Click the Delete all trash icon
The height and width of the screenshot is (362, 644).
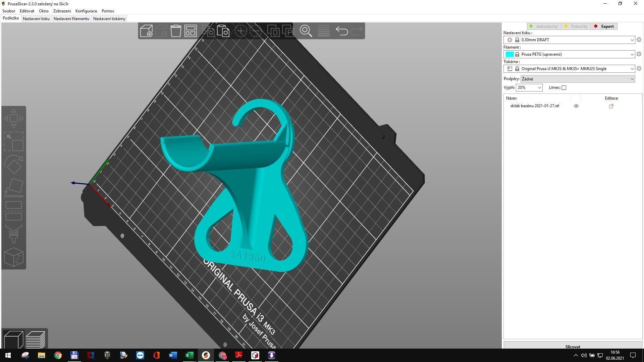[x=176, y=31]
